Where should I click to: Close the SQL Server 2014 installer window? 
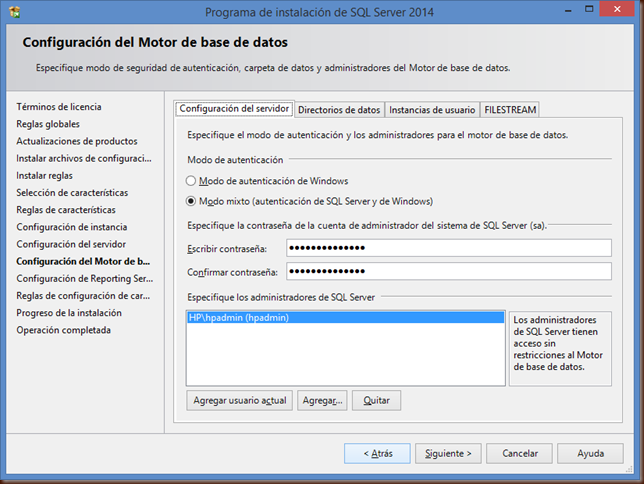(617, 9)
